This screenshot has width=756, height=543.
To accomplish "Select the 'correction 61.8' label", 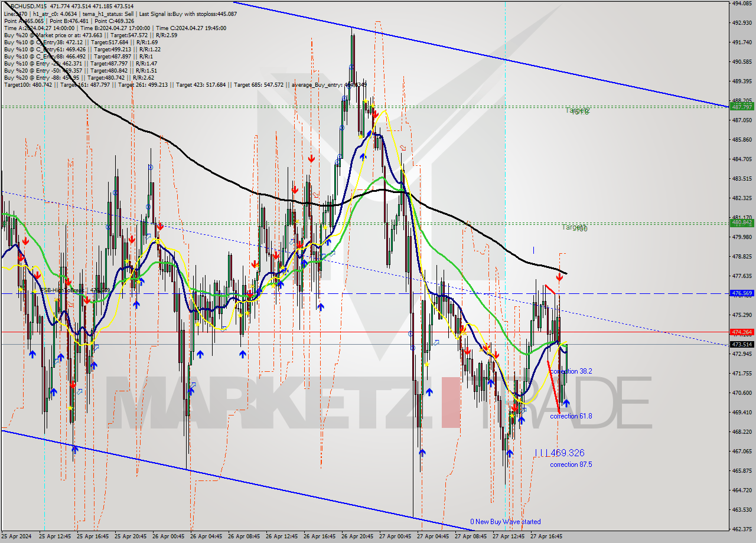I will coord(571,416).
